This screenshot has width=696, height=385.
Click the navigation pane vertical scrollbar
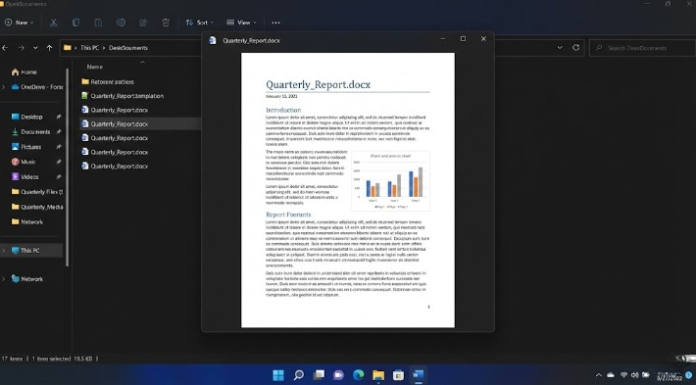(67, 167)
